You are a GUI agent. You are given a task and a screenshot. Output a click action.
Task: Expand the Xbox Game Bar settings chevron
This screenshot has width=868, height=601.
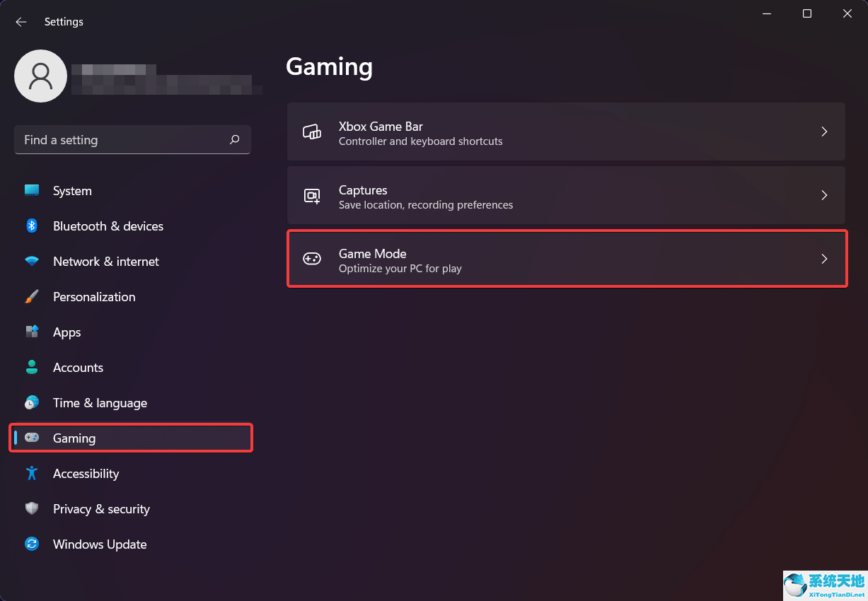[x=824, y=132]
